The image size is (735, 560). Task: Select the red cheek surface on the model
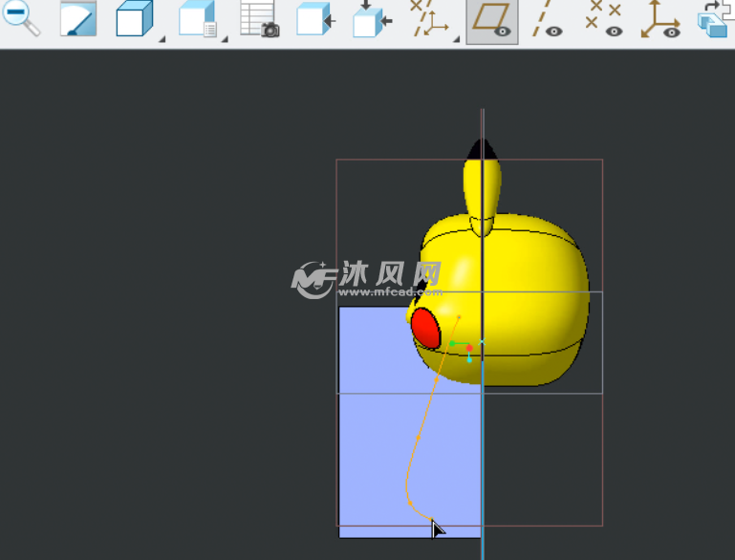tap(425, 328)
